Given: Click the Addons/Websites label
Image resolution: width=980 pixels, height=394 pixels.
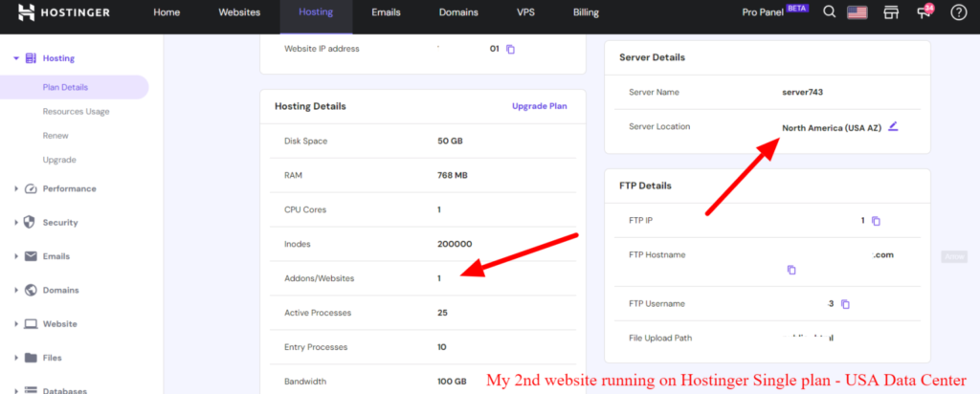Looking at the screenshot, I should (x=319, y=278).
